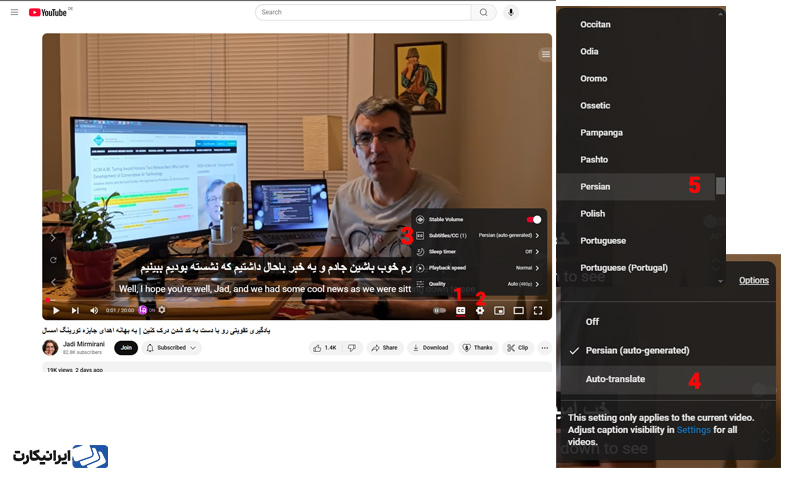Image resolution: width=800 pixels, height=477 pixels.
Task: Enter full screen mode icon
Action: click(x=538, y=310)
